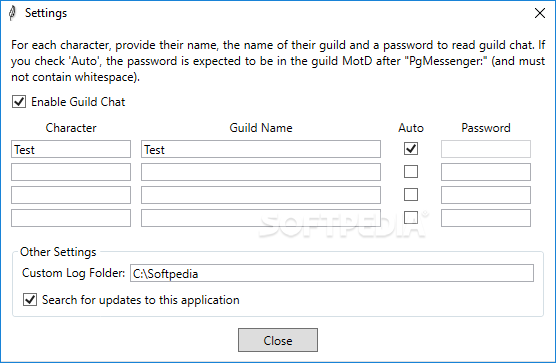
Task: Click the Close button
Action: coord(278,340)
